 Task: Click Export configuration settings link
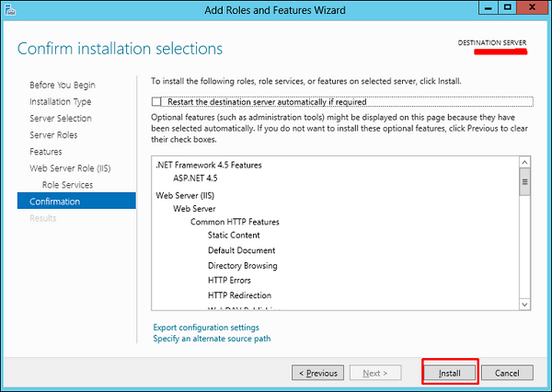pyautogui.click(x=206, y=328)
